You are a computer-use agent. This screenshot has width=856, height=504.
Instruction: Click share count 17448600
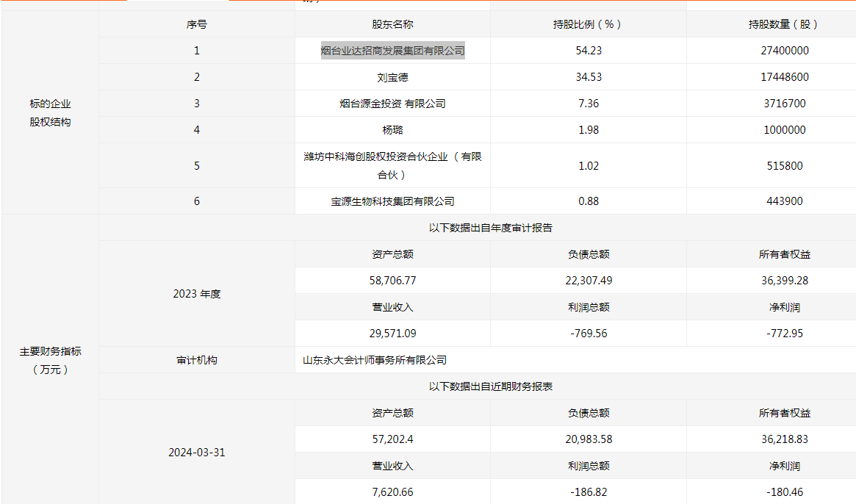(785, 77)
